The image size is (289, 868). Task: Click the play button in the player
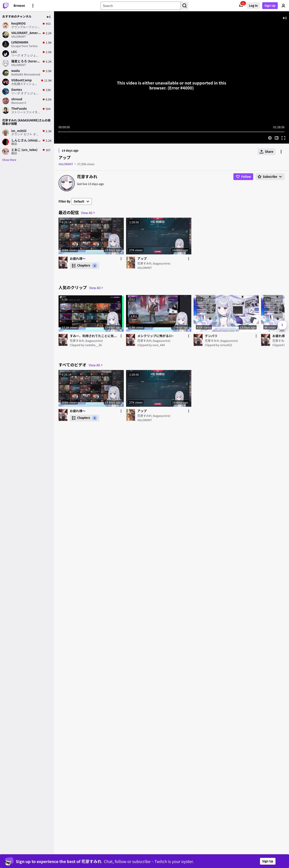click(60, 138)
